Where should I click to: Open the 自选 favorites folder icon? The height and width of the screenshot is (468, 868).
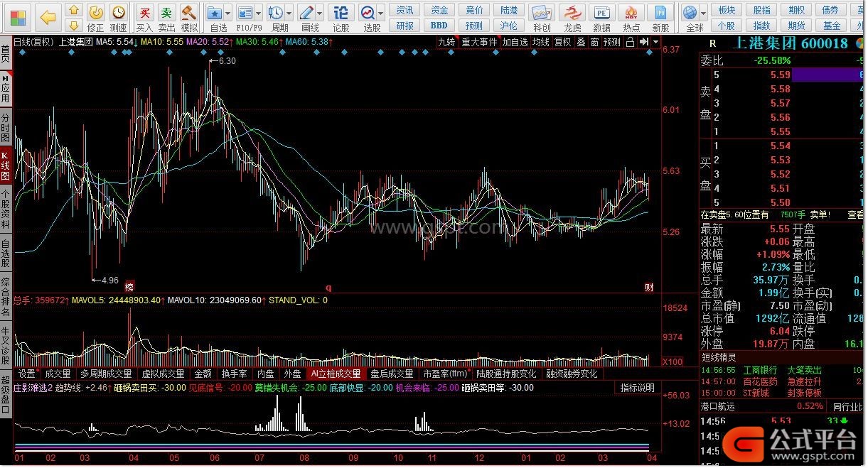[x=215, y=13]
